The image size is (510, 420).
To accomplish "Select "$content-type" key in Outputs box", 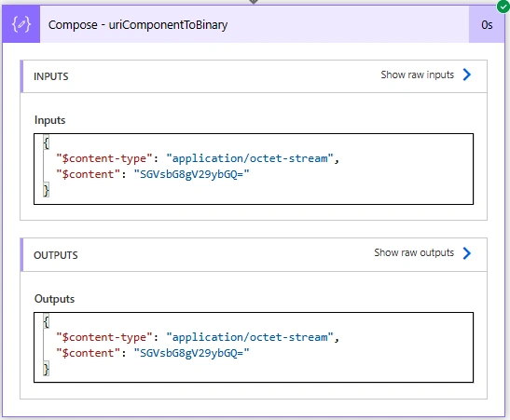I will click(x=104, y=337).
